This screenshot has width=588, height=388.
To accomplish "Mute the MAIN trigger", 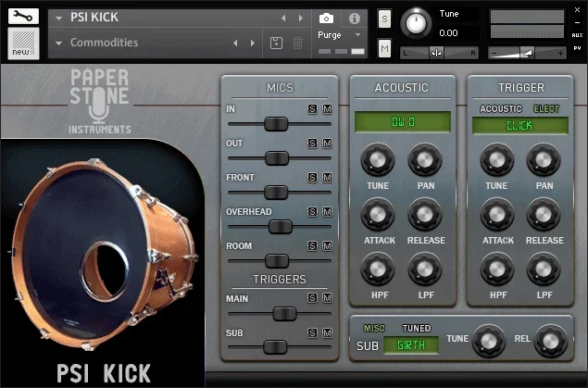I will [328, 298].
